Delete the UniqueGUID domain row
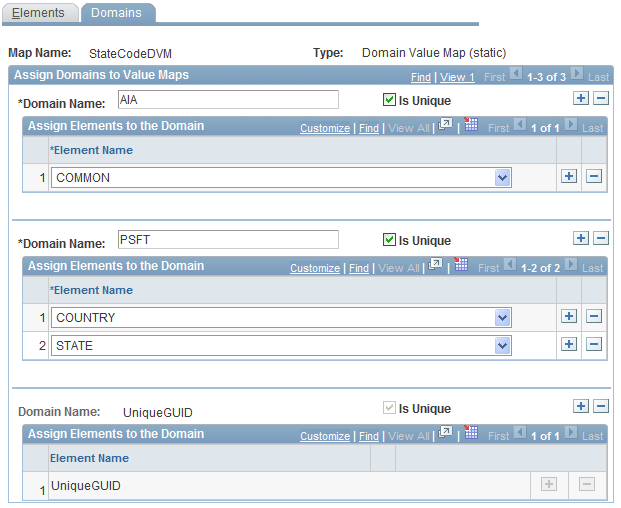The width and height of the screenshot is (621, 508). [601, 406]
